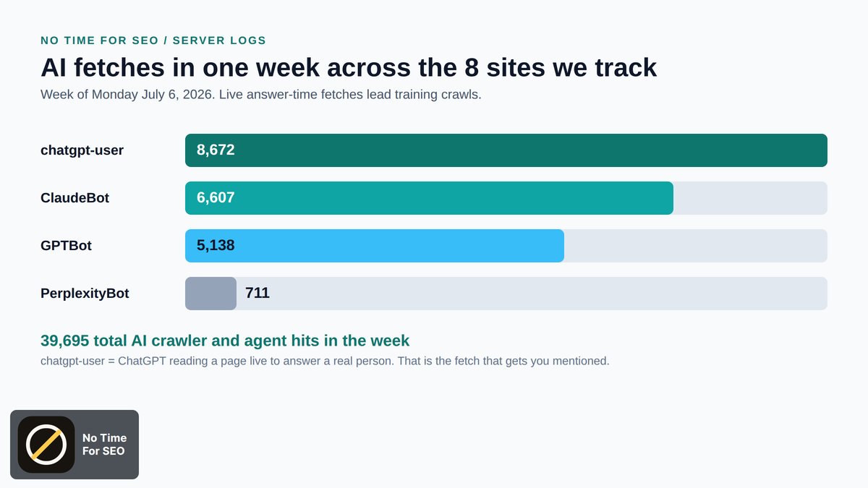Click the 8,672 value label

(x=216, y=150)
